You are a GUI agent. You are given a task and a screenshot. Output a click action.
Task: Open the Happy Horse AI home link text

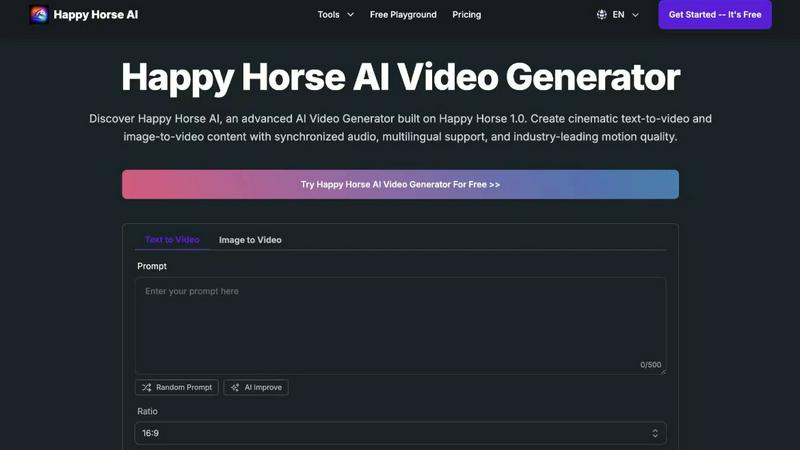[x=95, y=15]
